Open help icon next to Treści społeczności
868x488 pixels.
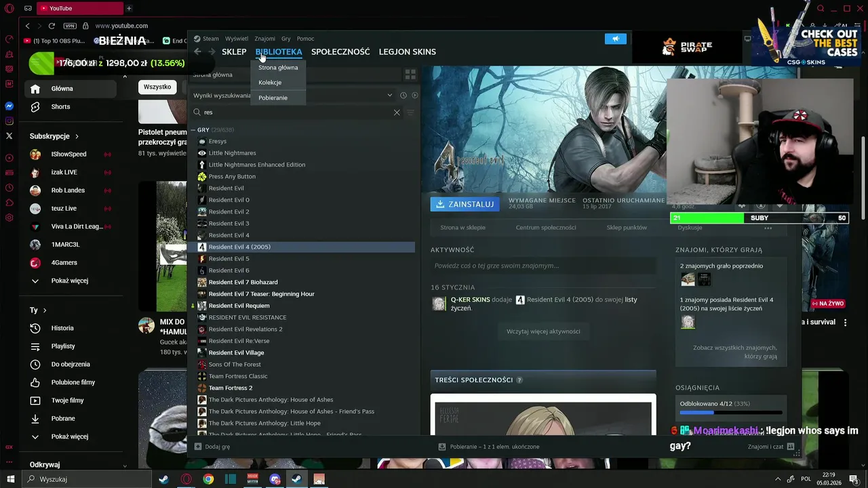pos(519,380)
